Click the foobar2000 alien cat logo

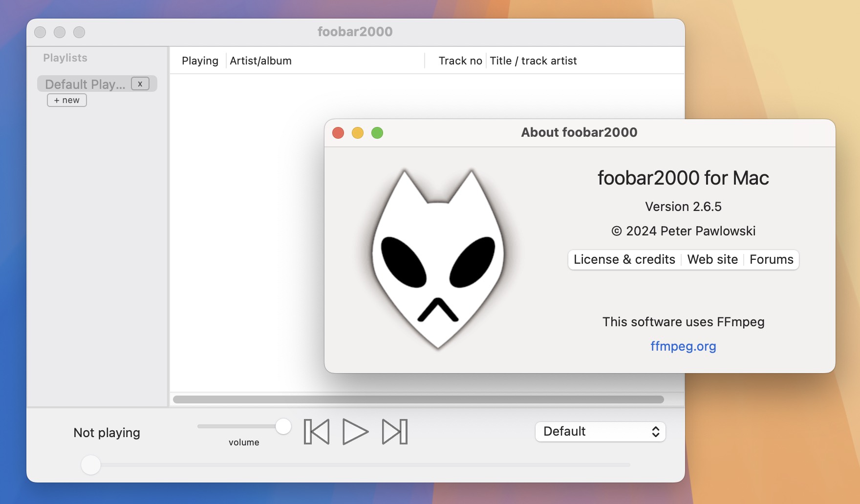click(438, 259)
